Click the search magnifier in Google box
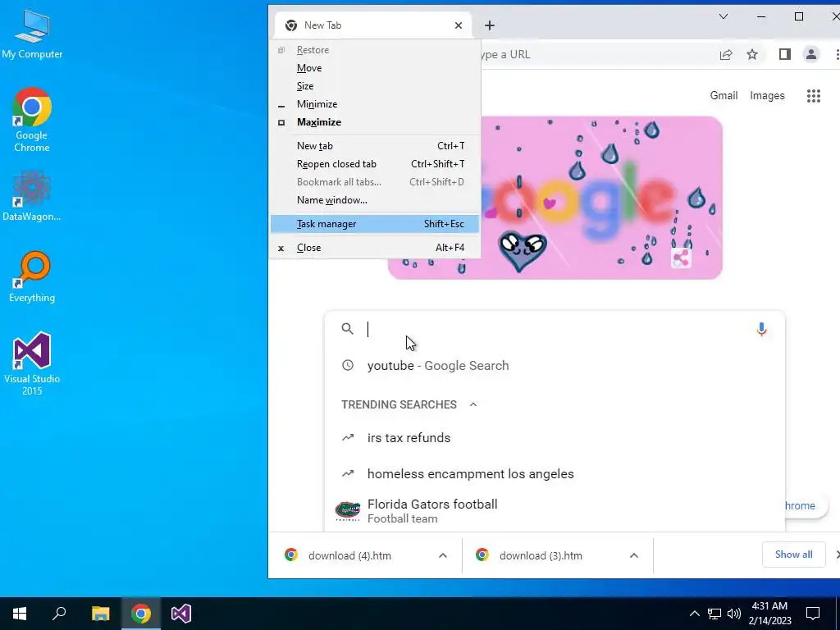 point(348,329)
